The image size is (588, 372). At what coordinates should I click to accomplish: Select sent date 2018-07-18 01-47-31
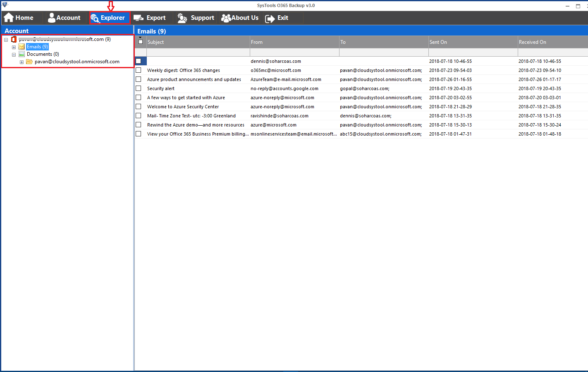point(450,134)
